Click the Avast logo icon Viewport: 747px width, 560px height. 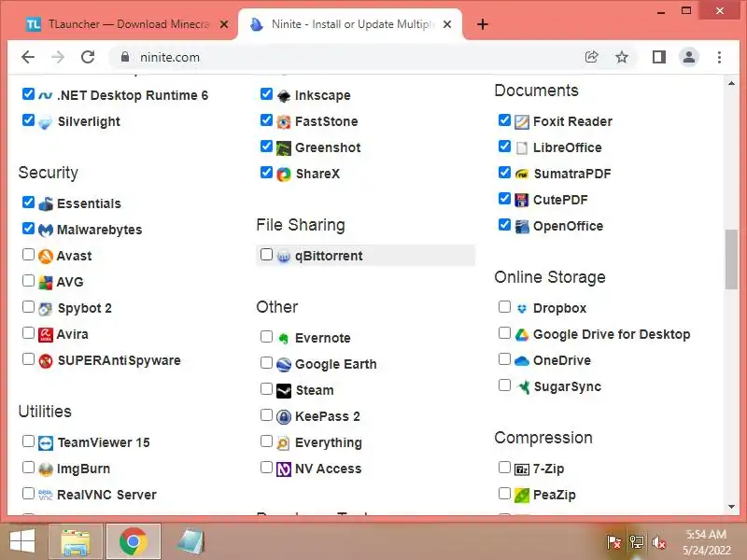pos(46,256)
